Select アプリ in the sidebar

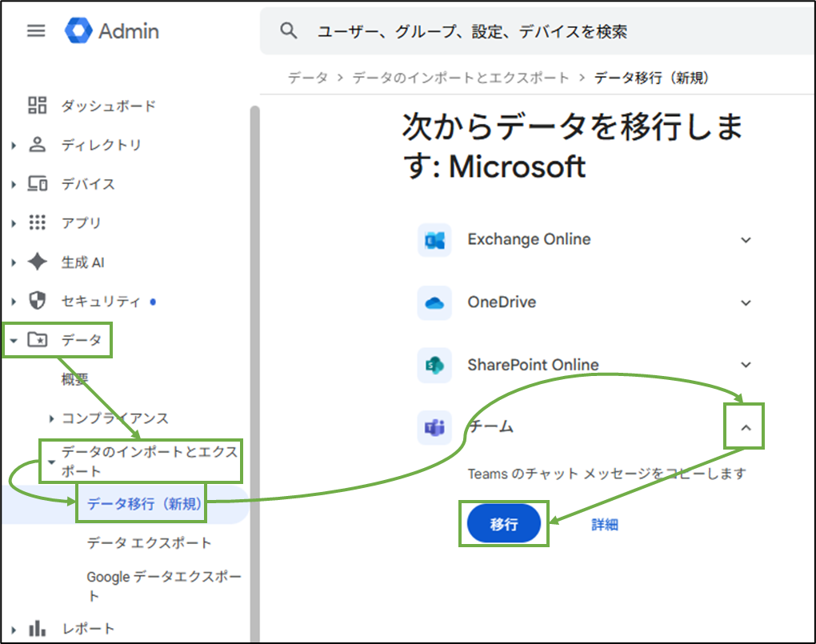click(x=81, y=223)
